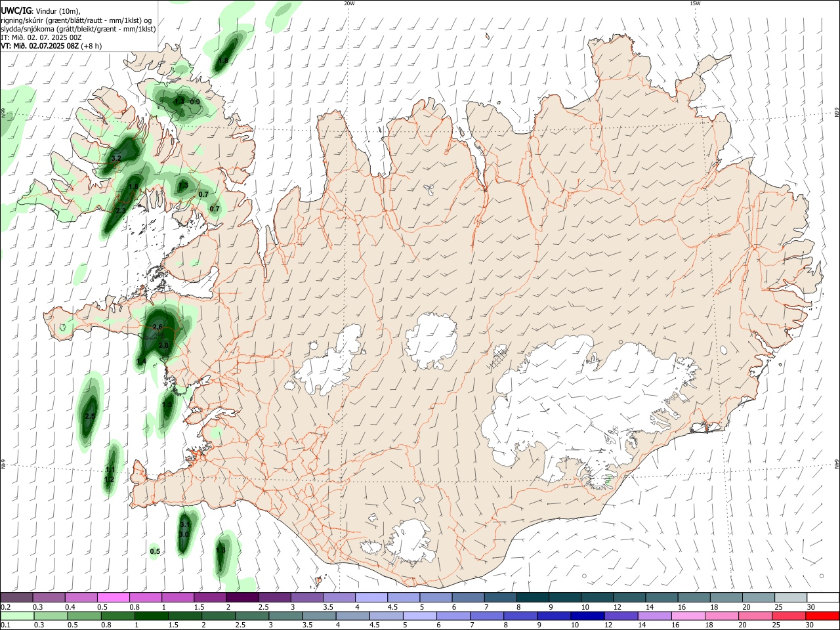Image resolution: width=840 pixels, height=630 pixels.
Task: Pick the lavender 5 swatch, lower legend row
Action: [420, 616]
